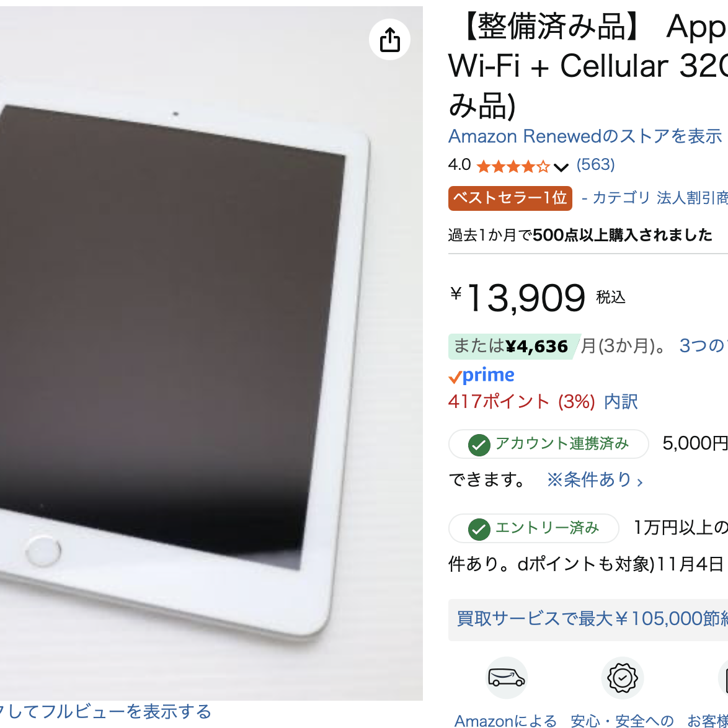The image size is (728, 728).
Task: Expand the ※条件あり details arrow
Action: [640, 481]
